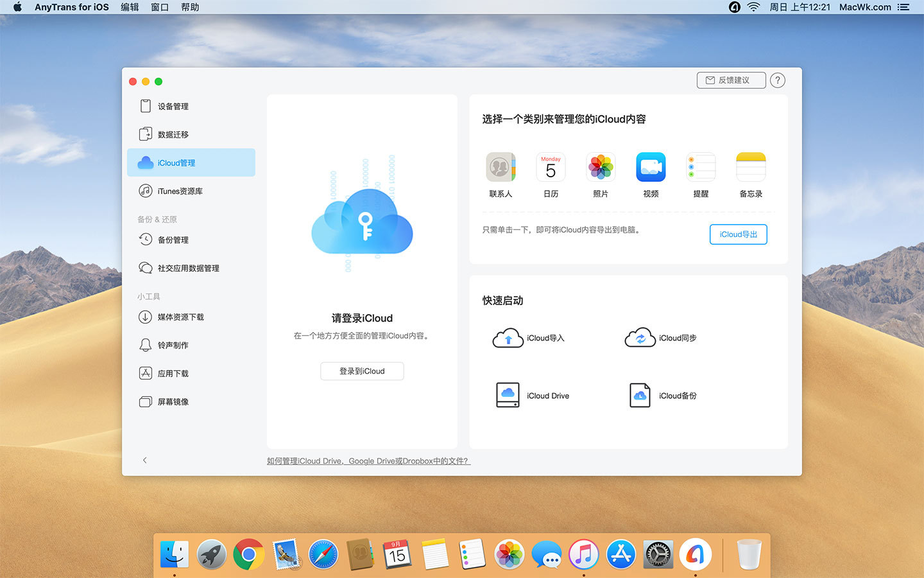Open AnyTrans icon in the Dock

[696, 554]
